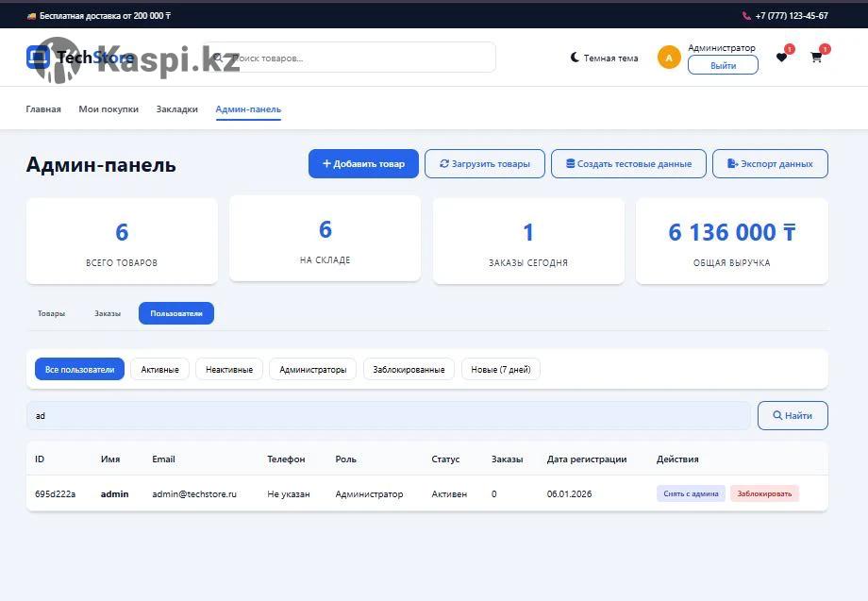Image resolution: width=868 pixels, height=601 pixels.
Task: Click "Экспорт данных" button
Action: coord(769,164)
